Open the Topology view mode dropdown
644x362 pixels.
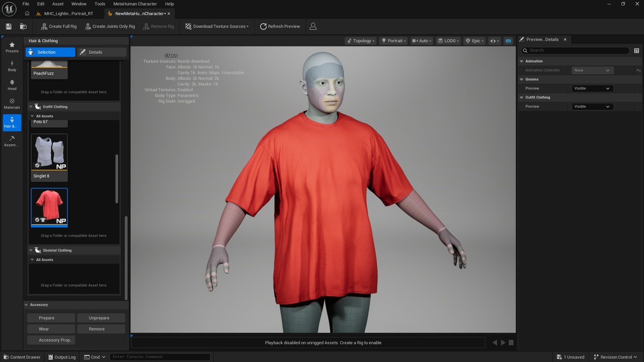pos(361,41)
